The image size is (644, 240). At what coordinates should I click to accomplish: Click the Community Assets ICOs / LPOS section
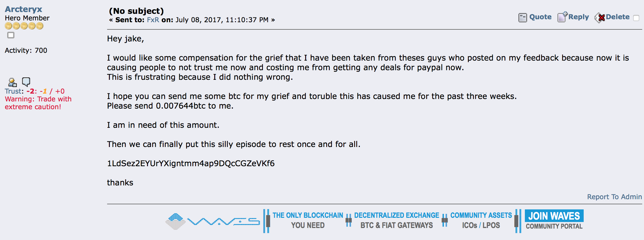481,220
